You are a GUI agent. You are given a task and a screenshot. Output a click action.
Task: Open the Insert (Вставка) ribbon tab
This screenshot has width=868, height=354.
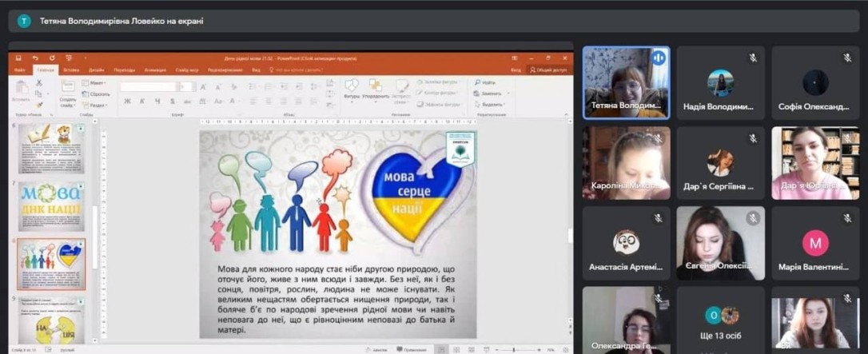pyautogui.click(x=71, y=70)
